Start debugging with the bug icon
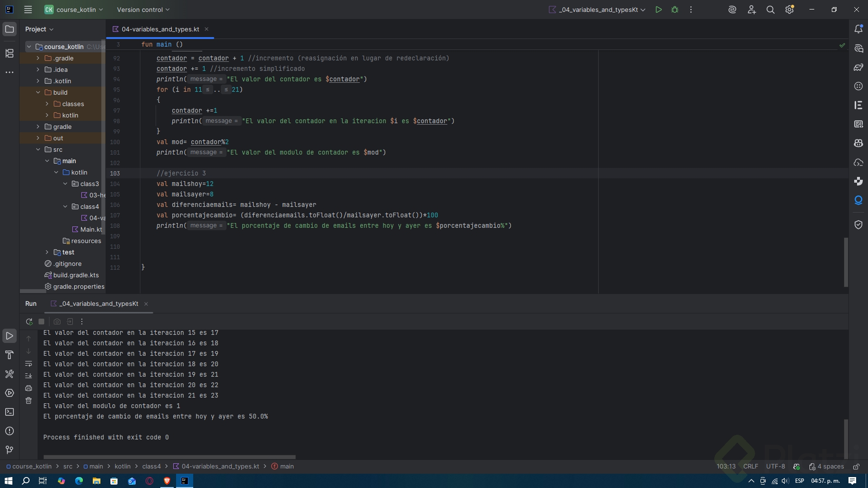Screen dimensions: 868x488 pos(675,10)
